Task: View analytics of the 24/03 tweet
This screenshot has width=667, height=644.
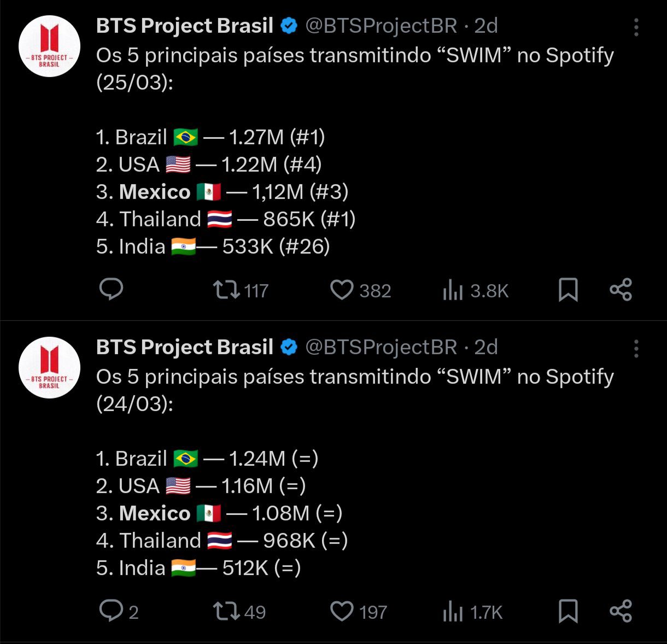Action: coord(453,612)
